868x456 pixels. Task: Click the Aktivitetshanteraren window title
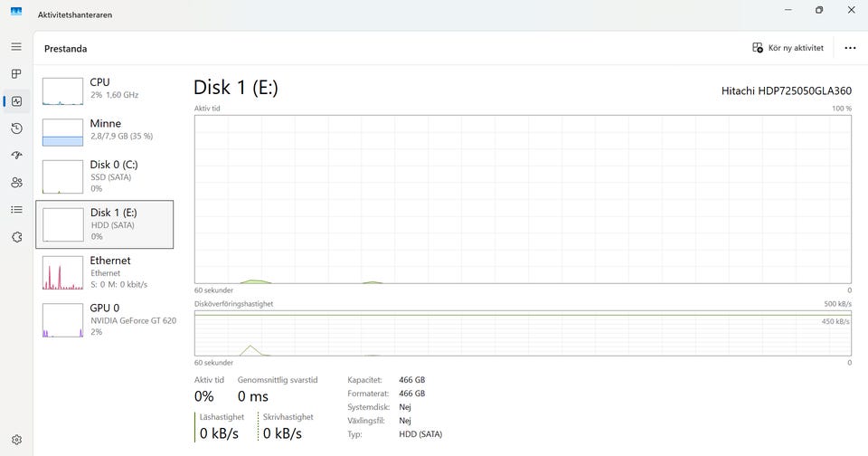point(75,15)
